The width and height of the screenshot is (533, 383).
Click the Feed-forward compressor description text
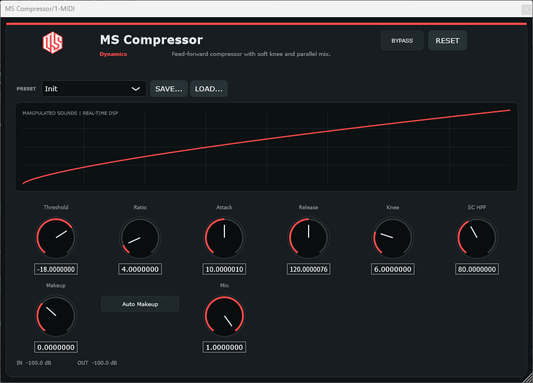251,54
